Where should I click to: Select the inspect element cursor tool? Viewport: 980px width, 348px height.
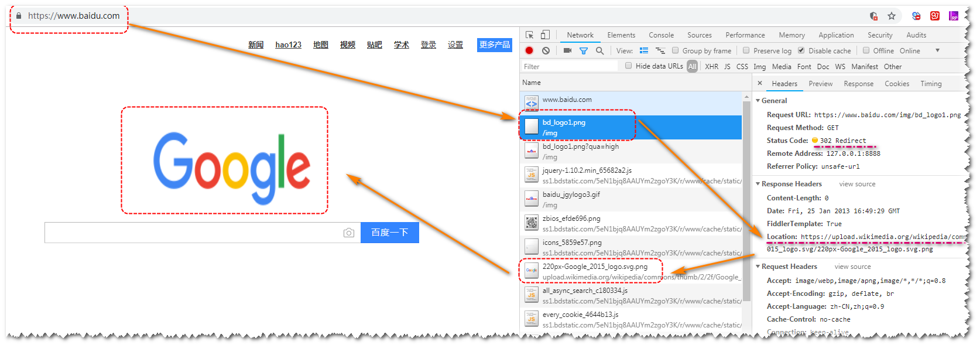point(529,35)
